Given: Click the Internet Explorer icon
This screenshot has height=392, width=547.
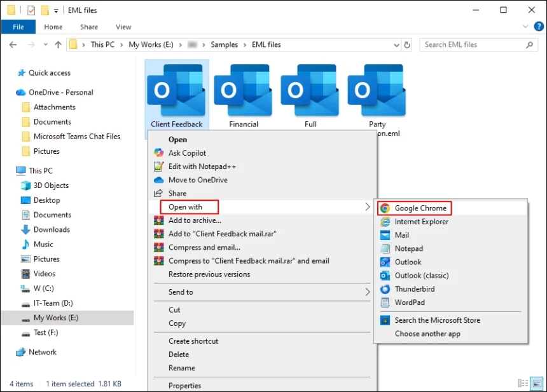Looking at the screenshot, I should [x=385, y=222].
